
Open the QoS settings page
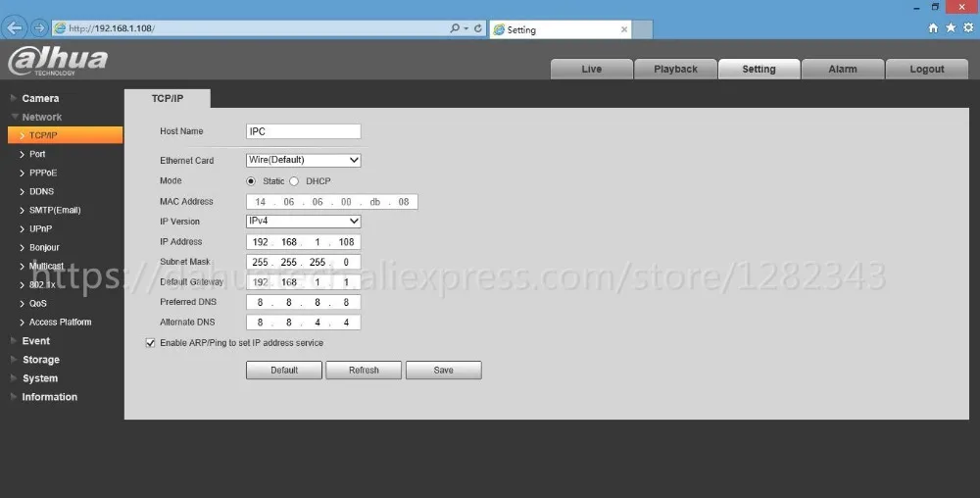coord(37,303)
